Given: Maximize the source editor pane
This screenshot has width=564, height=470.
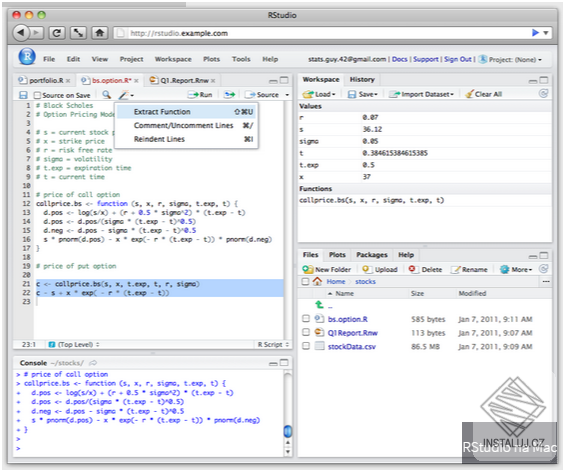Looking at the screenshot, I should pos(284,80).
